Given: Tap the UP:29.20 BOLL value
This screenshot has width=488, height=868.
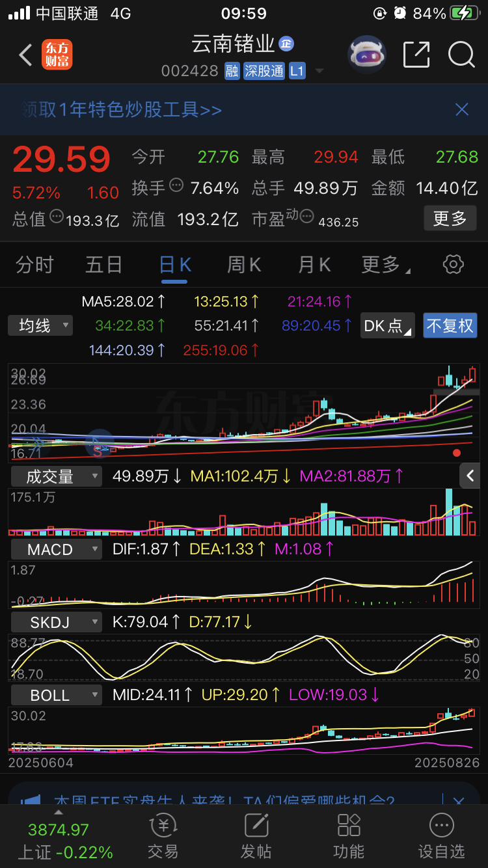Looking at the screenshot, I should coord(241,695).
